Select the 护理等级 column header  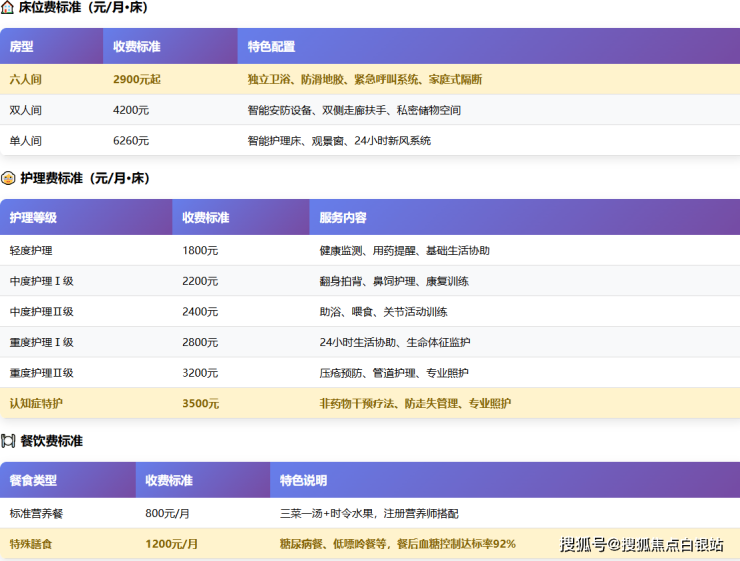pos(33,218)
